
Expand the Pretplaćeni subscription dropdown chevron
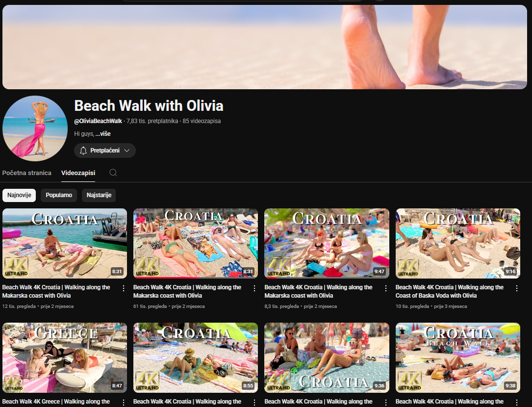127,151
